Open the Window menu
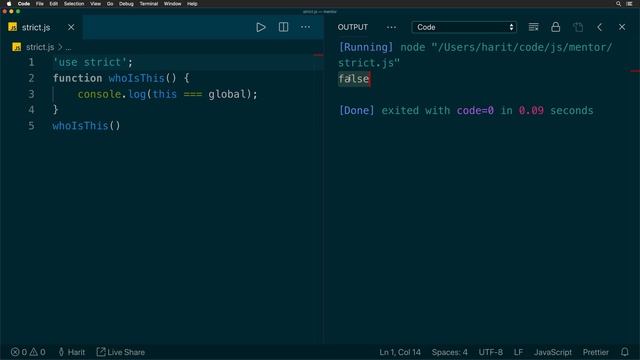The height and width of the screenshot is (360, 640). click(172, 4)
